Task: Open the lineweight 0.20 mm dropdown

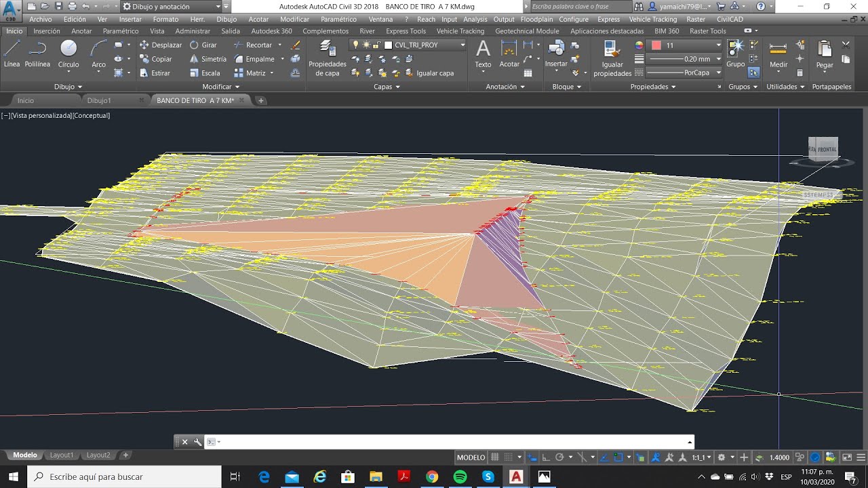Action: pyautogui.click(x=685, y=59)
